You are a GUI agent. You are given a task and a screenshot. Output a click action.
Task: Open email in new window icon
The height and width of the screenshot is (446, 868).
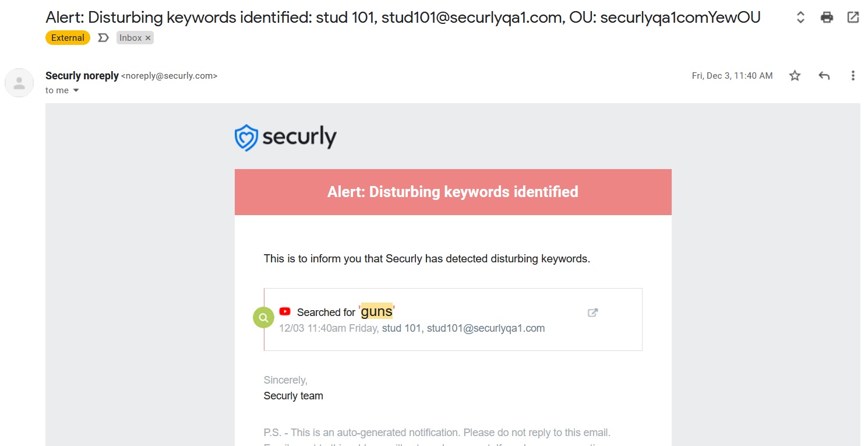pos(853,17)
